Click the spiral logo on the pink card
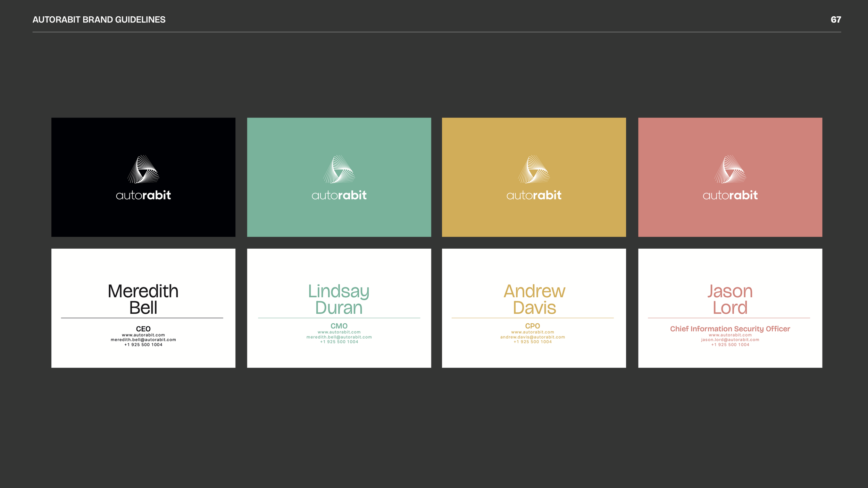 click(x=730, y=169)
